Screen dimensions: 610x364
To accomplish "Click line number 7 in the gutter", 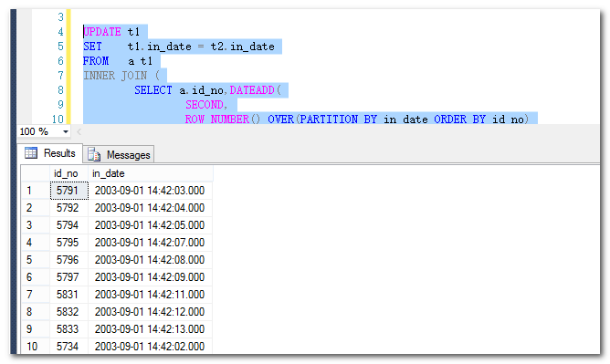I will (60, 76).
